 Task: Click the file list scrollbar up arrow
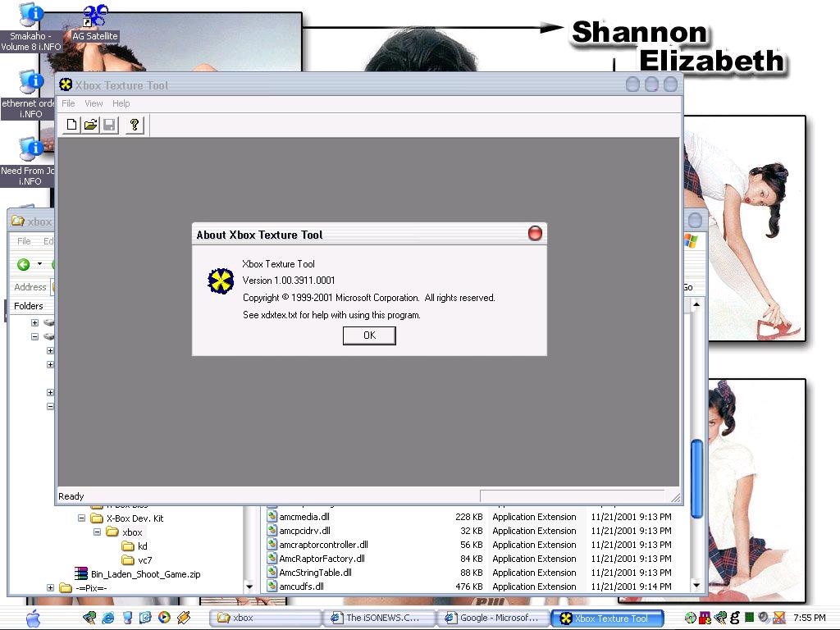coord(696,305)
